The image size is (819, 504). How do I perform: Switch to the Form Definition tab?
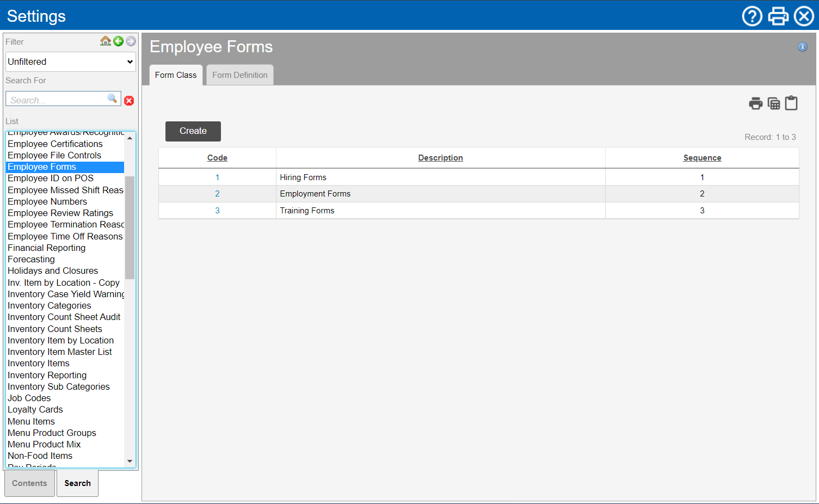pos(240,75)
